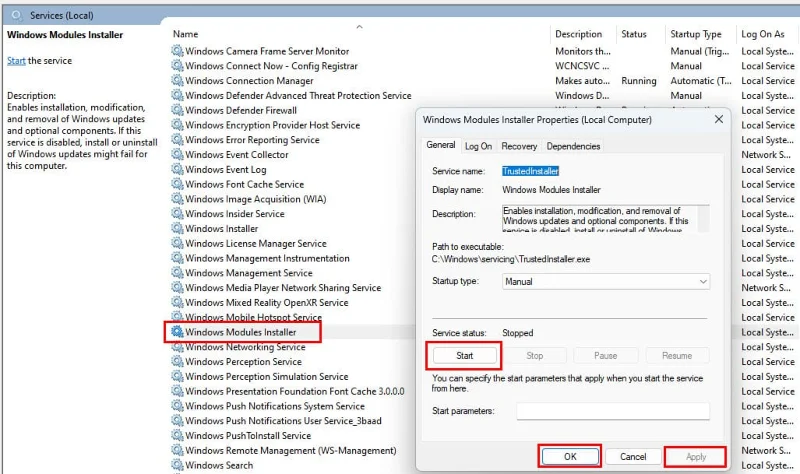Click gear icon beside Windows Event Log
Image resolution: width=800 pixels, height=474 pixels.
(177, 169)
